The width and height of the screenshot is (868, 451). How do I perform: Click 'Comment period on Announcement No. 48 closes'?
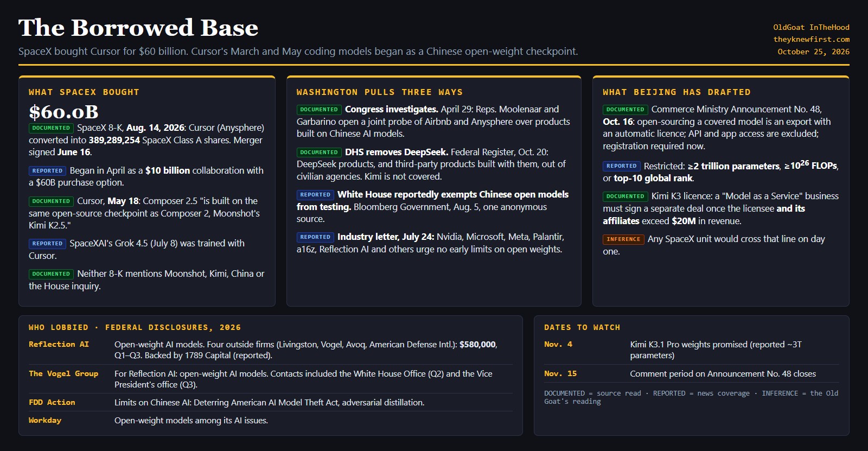coord(723,374)
